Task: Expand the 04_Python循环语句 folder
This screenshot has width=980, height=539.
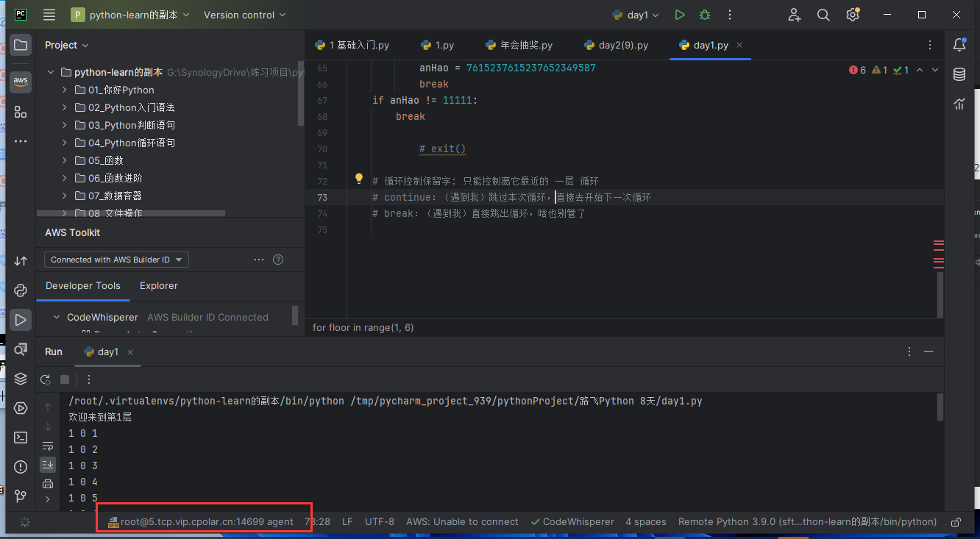Action: pyautogui.click(x=64, y=143)
